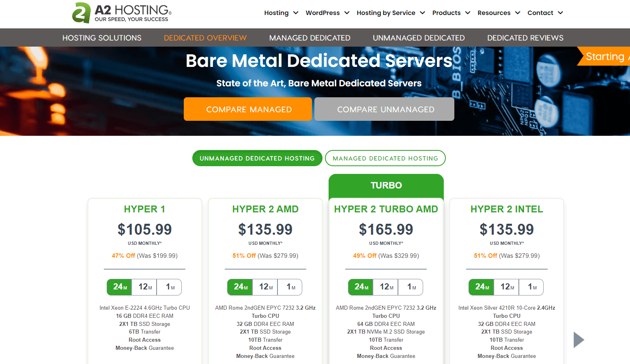Open Managed Dedicated tab
This screenshot has width=630, height=364.
click(x=310, y=38)
